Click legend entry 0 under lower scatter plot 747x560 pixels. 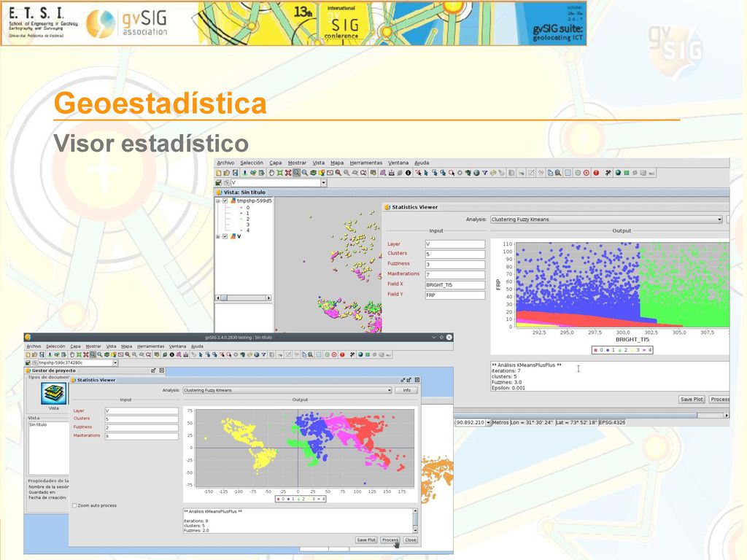pos(281,499)
